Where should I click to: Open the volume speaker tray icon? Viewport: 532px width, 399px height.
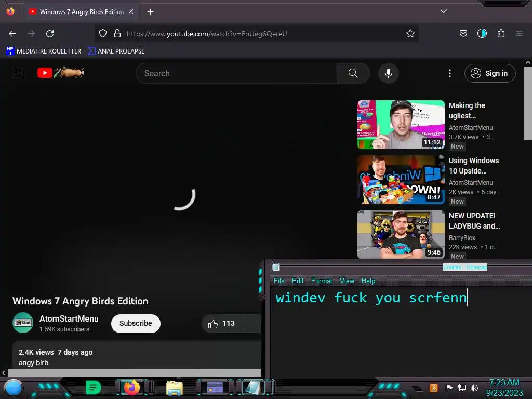coord(474,388)
